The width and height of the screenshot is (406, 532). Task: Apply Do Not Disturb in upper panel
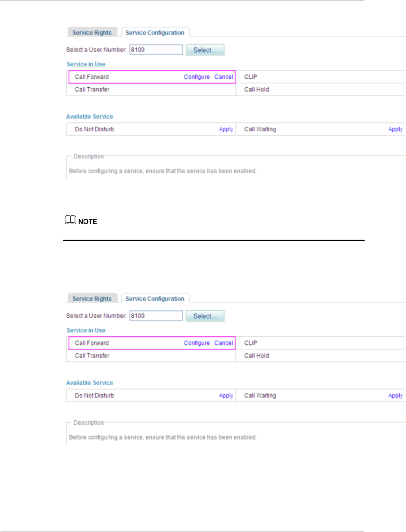[x=226, y=129]
